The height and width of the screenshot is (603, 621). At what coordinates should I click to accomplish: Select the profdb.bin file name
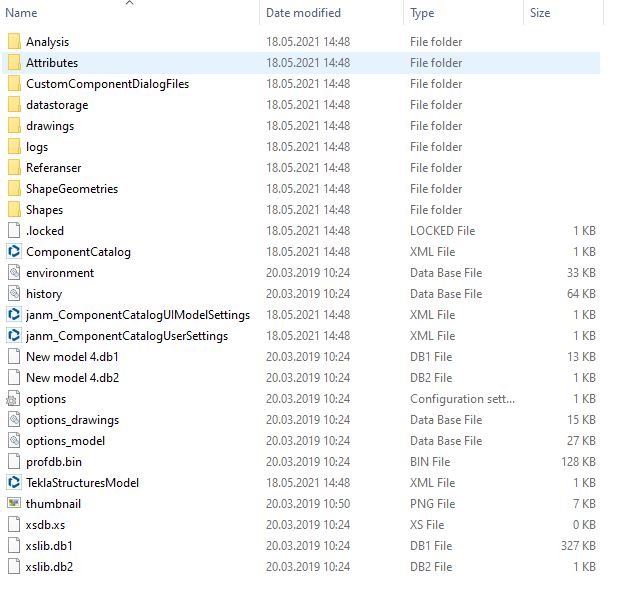pyautogui.click(x=54, y=462)
